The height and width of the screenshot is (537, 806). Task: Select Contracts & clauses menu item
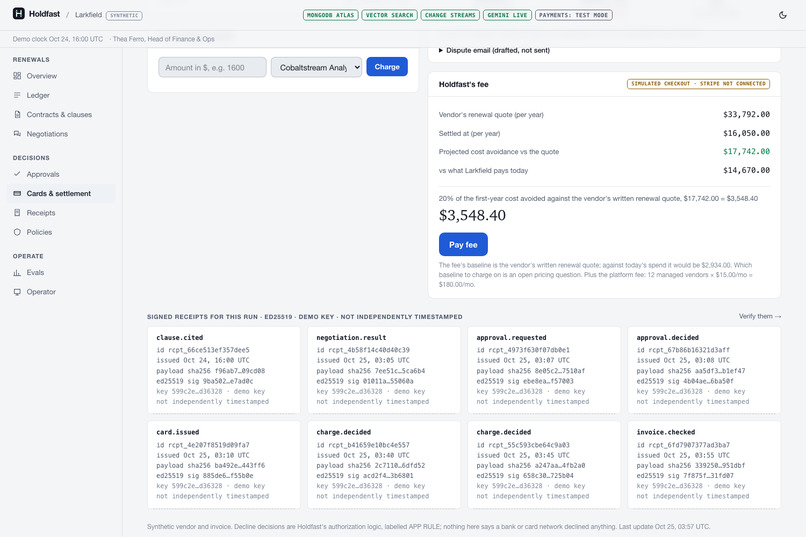[61, 114]
